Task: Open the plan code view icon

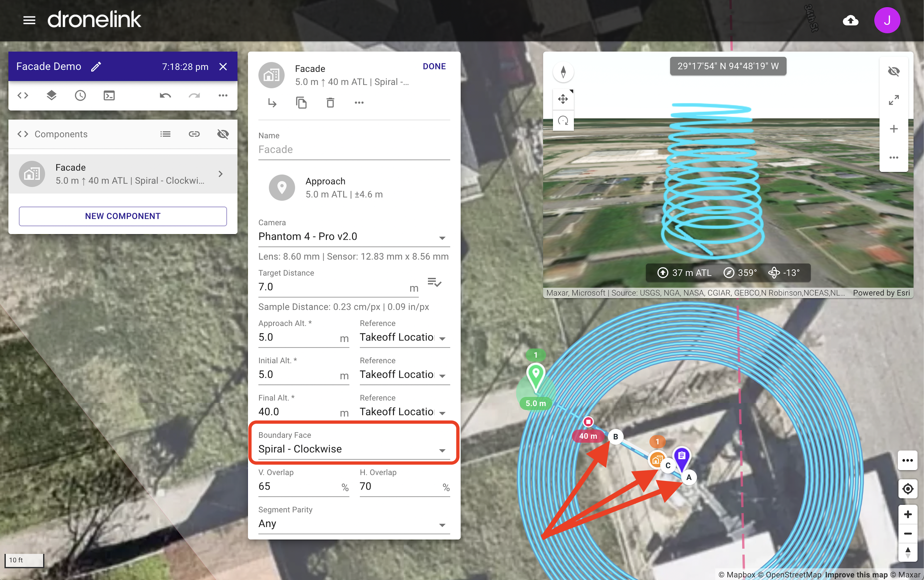Action: 23,95
